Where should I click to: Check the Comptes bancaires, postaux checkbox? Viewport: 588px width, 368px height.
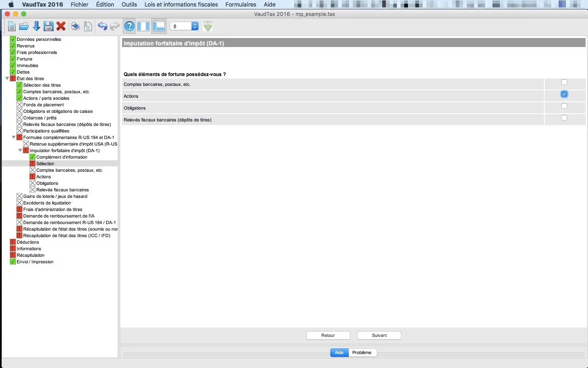(x=564, y=82)
